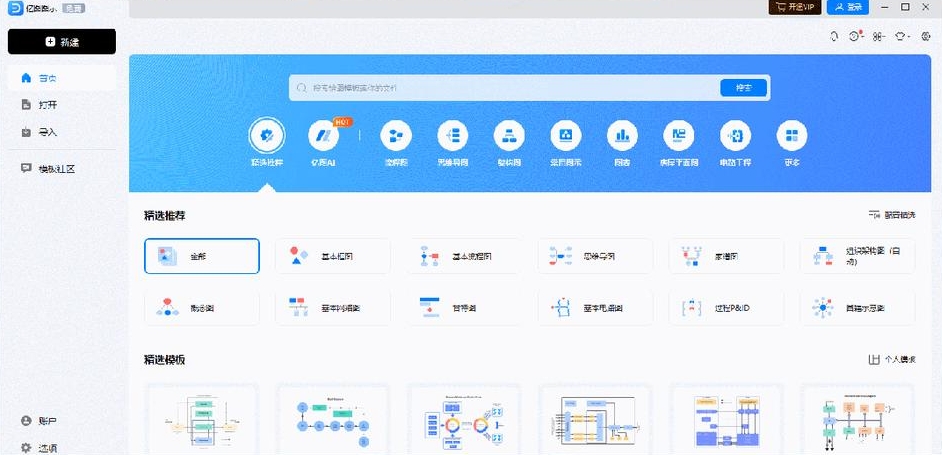942x455 pixels.
Task: Click the file icon beside 打开
Action: pyautogui.click(x=26, y=105)
